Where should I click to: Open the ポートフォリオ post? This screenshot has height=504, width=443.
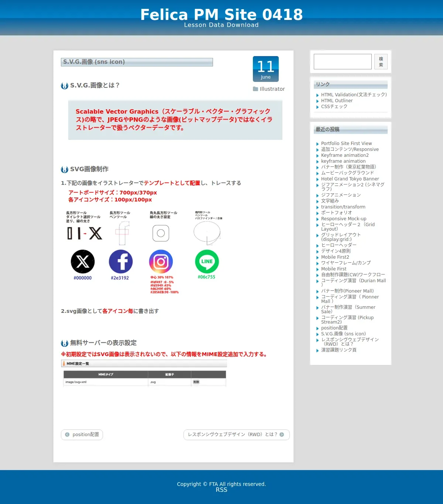[x=336, y=213]
